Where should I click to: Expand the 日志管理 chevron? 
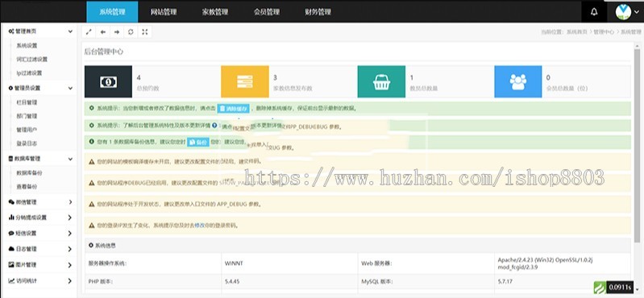[x=70, y=249]
